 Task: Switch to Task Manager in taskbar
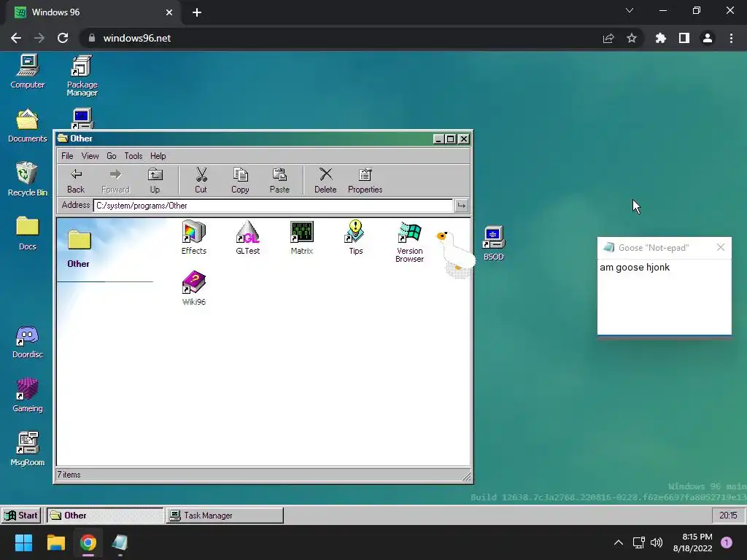point(225,516)
